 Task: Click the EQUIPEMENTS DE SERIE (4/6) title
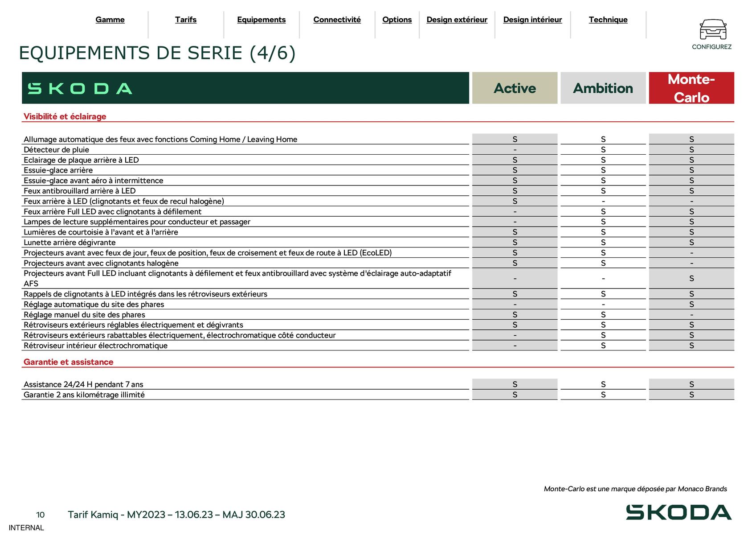pyautogui.click(x=157, y=53)
